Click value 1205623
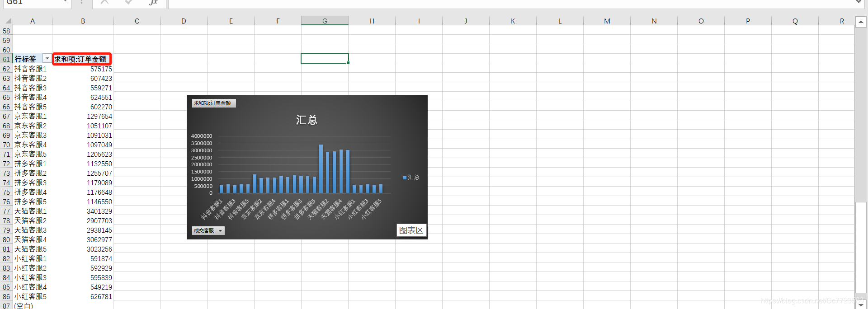The image size is (868, 309). pos(99,154)
